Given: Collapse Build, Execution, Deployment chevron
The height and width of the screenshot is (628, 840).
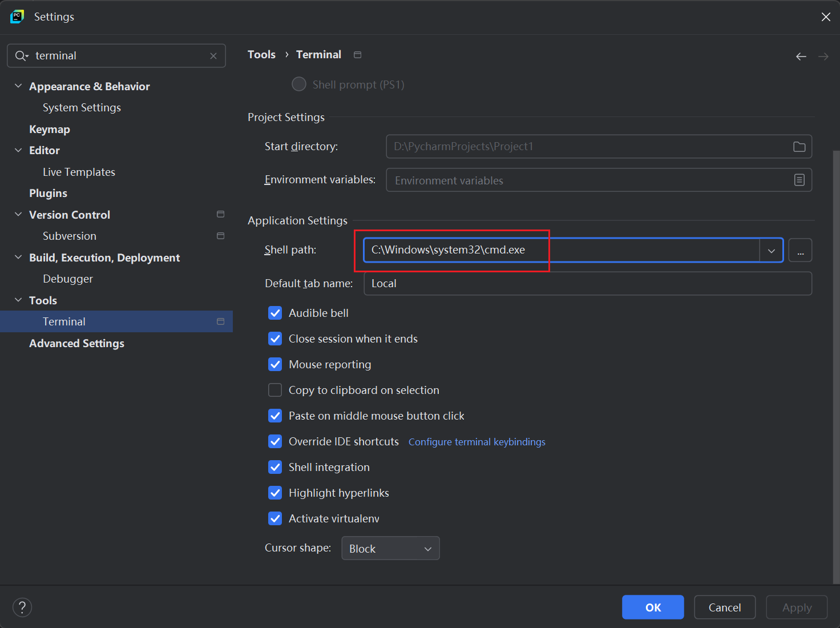Looking at the screenshot, I should point(18,257).
